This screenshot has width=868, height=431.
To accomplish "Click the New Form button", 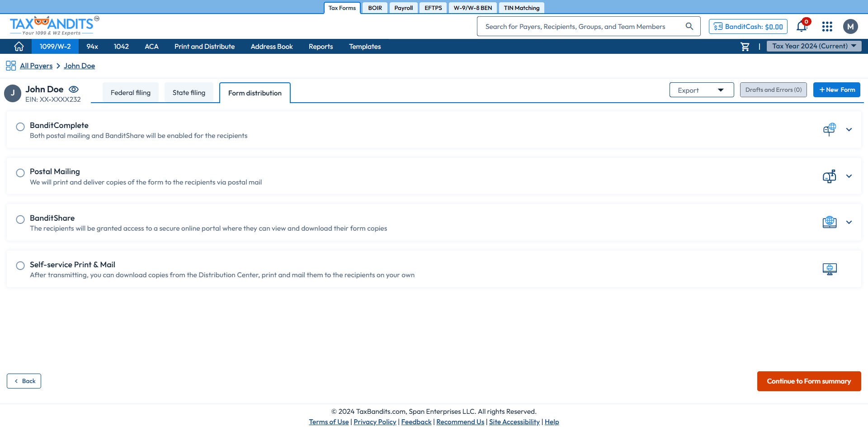I will 837,90.
